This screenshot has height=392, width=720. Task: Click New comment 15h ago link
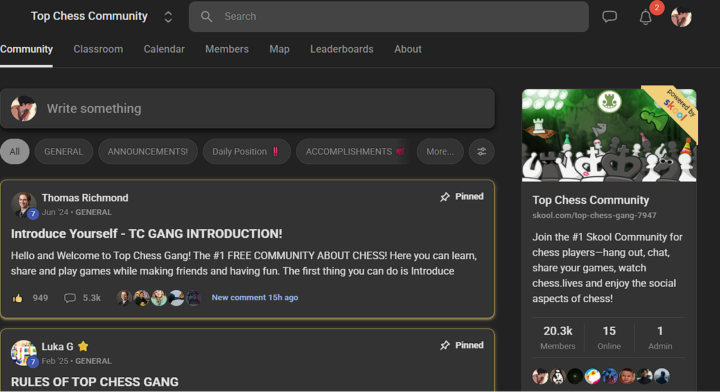pyautogui.click(x=255, y=297)
